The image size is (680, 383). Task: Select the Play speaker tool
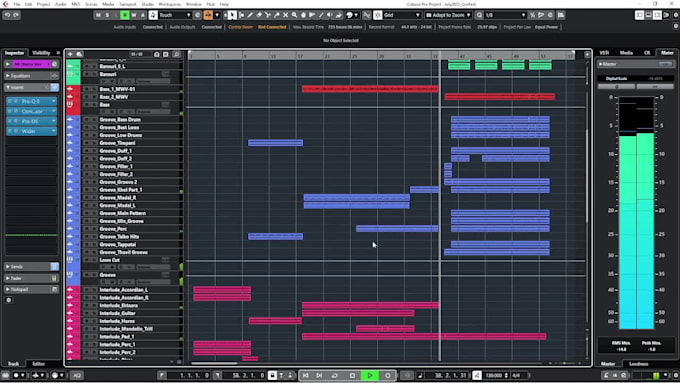pos(330,15)
